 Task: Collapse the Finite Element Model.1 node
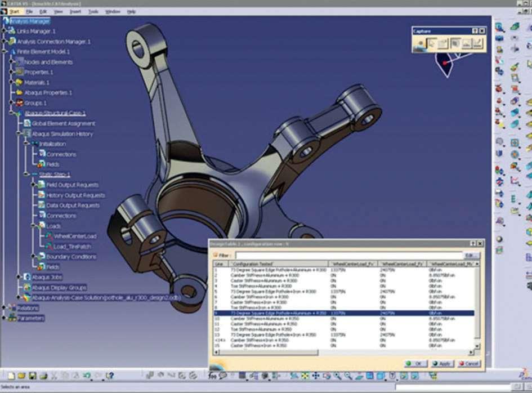(4, 52)
